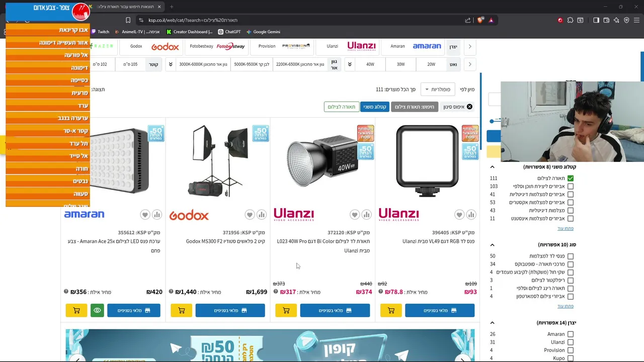Add Godox MS300 F2 kit to favorites
The image size is (644, 362).
250,215
